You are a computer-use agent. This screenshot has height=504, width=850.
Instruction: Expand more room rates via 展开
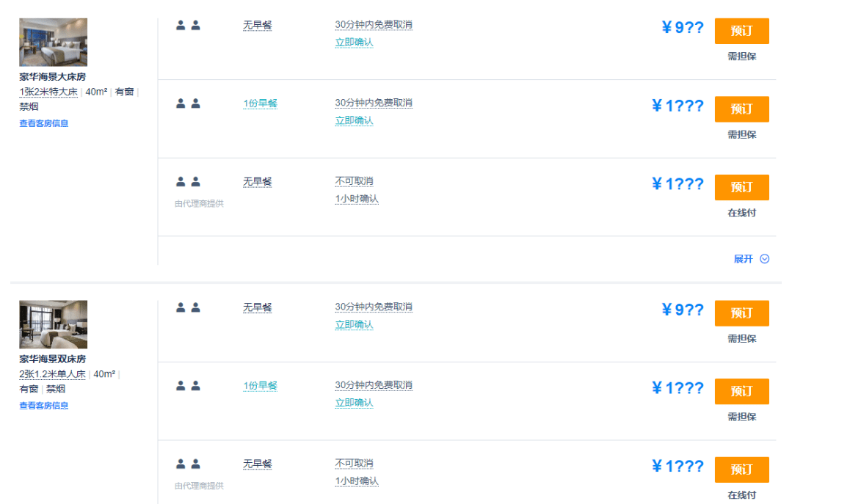click(744, 259)
